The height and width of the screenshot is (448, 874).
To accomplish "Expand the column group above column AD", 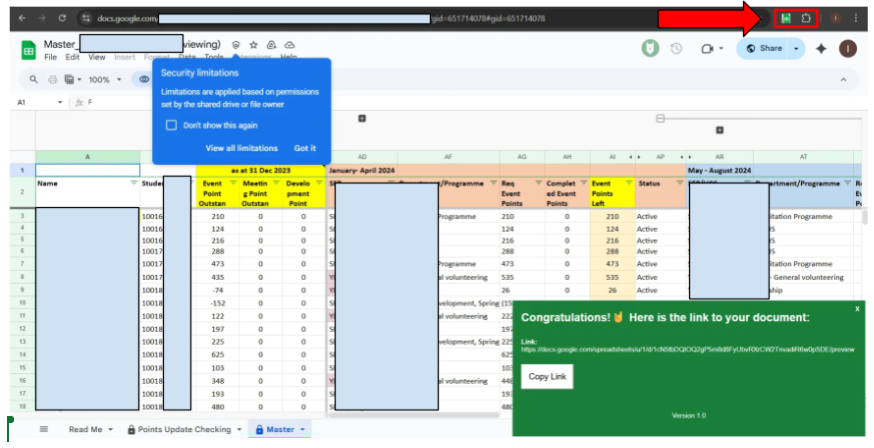I will coord(361,119).
